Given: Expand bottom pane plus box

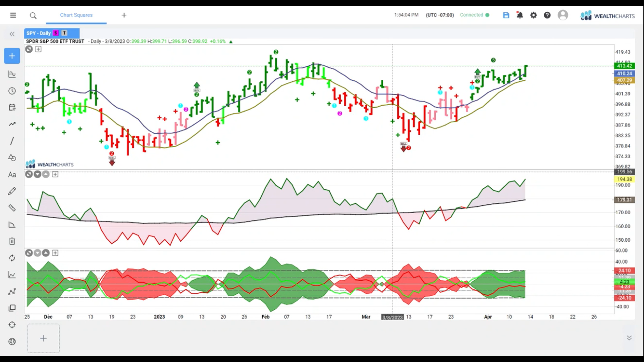Looking at the screenshot, I should click(x=55, y=253).
